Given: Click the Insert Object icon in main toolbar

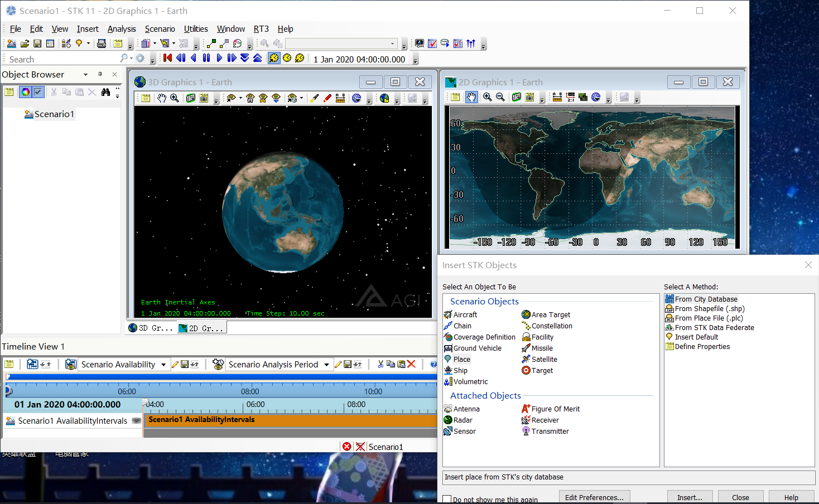Looking at the screenshot, I should 66,43.
